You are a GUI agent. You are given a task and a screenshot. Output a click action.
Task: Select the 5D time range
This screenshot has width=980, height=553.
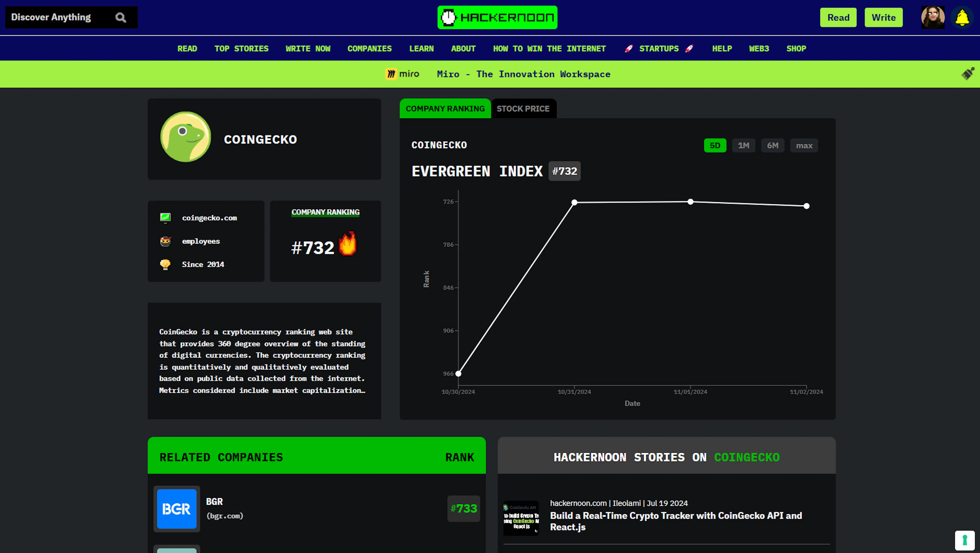715,145
